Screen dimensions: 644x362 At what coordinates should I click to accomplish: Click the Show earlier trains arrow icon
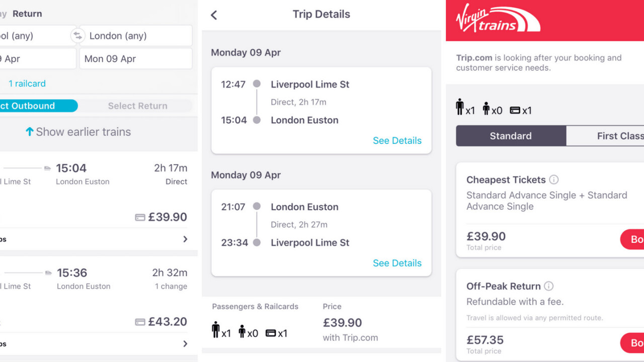[x=30, y=132]
